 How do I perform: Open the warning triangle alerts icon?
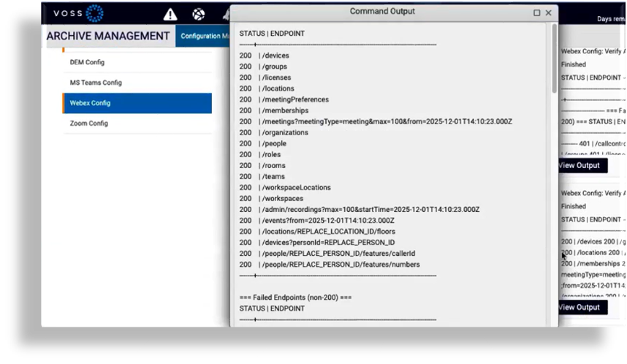coord(170,15)
